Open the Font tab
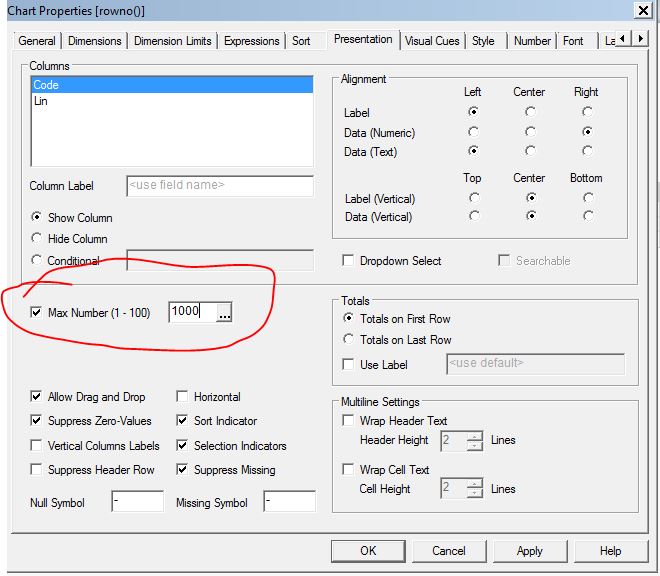The image size is (660, 576). (573, 41)
